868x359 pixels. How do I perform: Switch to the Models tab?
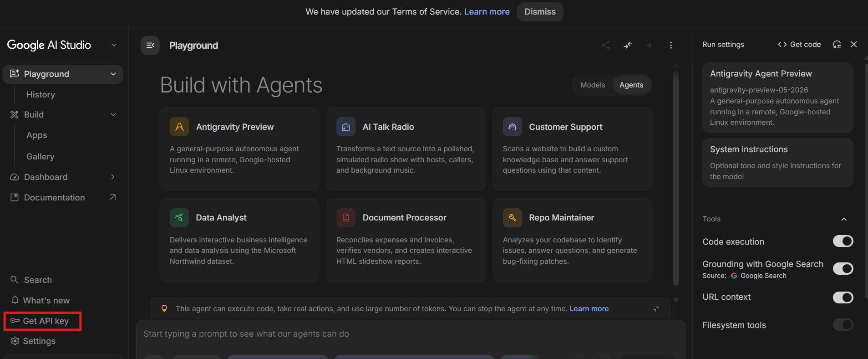coord(593,85)
